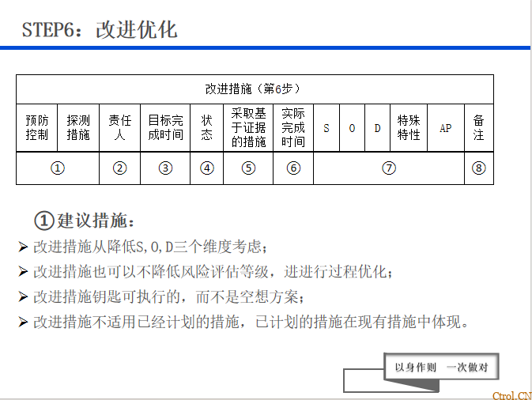
Task: Click the 'AP' column header
Action: point(446,127)
